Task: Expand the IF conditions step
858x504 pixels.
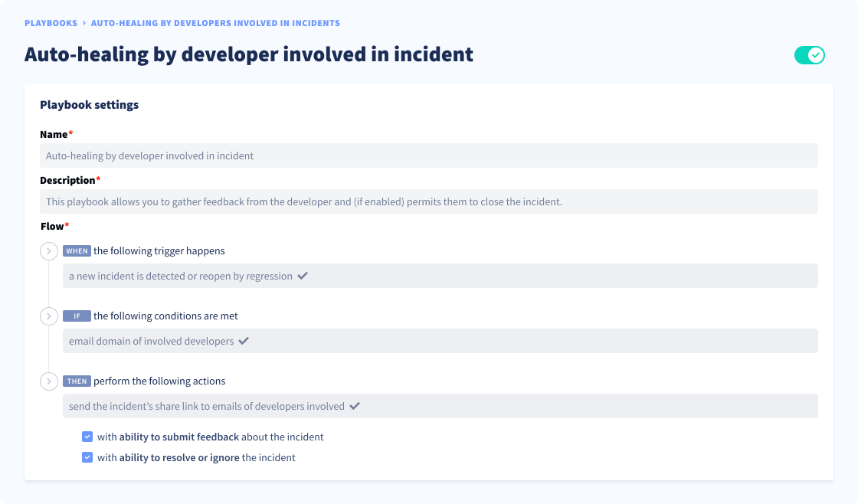Action: [48, 316]
